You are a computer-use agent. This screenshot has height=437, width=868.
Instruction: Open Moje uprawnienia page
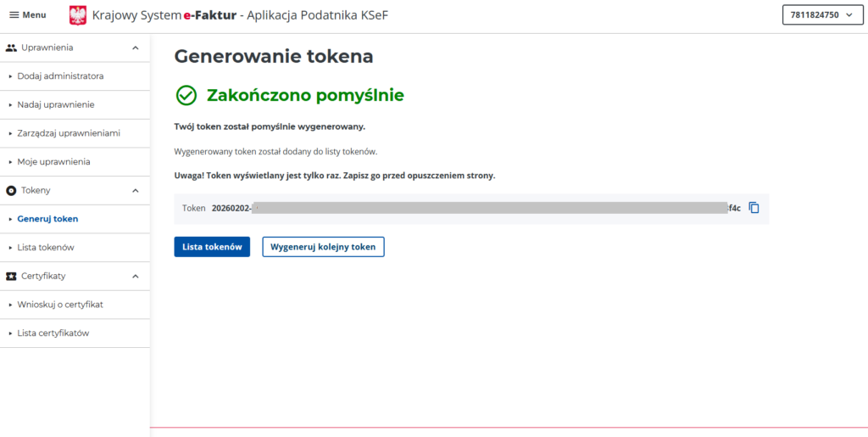[53, 161]
